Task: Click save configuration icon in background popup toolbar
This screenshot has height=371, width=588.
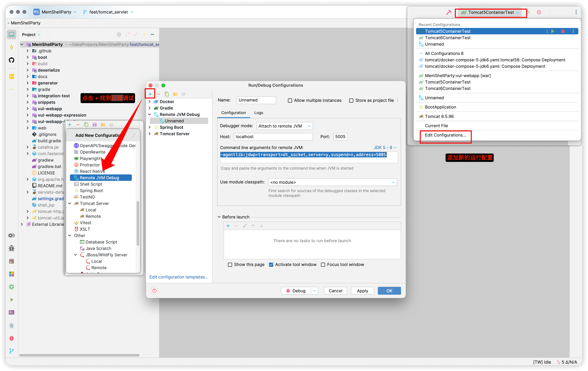Action: click(94, 124)
